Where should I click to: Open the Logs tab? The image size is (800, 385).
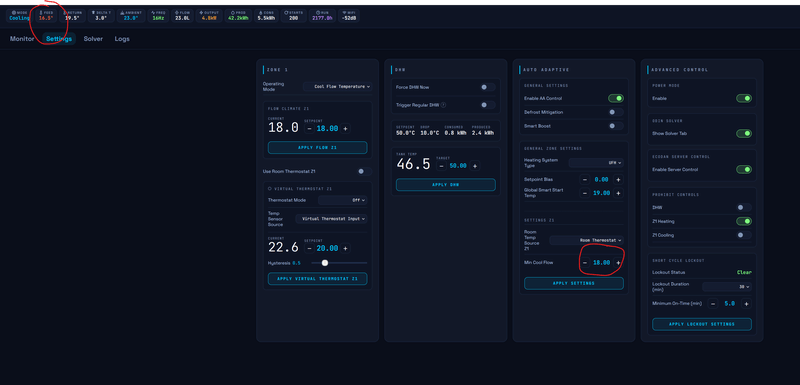pos(122,39)
